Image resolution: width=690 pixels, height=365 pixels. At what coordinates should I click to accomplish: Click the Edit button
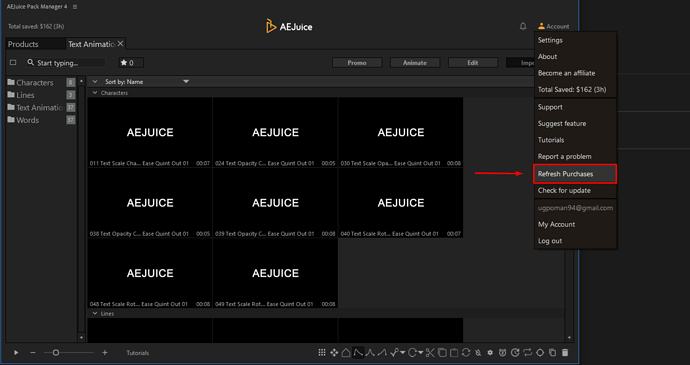click(473, 63)
